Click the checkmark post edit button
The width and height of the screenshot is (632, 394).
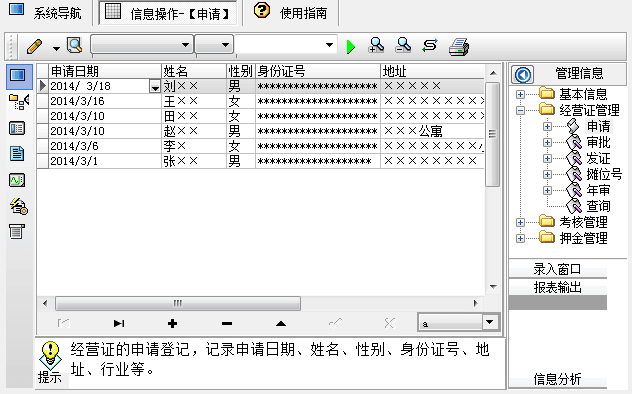pos(335,323)
